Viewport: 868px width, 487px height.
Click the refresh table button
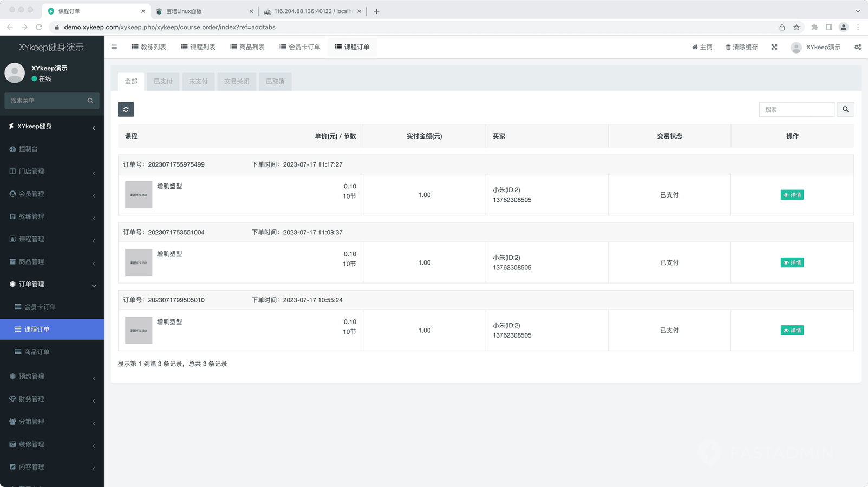point(126,109)
